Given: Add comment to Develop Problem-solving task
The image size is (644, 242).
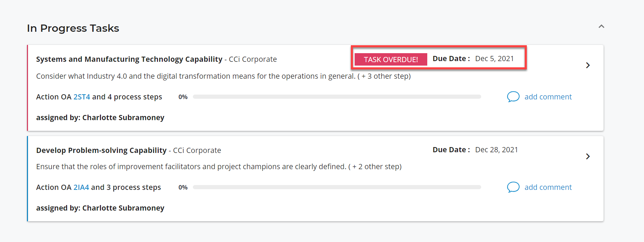Looking at the screenshot, I should click(x=548, y=187).
